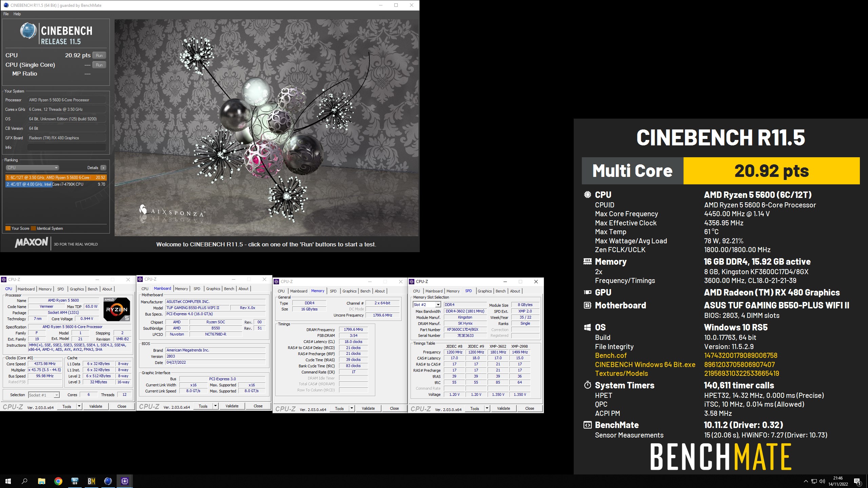The height and width of the screenshot is (488, 868).
Task: Switch to Memory tab in SPD CPU-Z window
Action: [x=453, y=291]
